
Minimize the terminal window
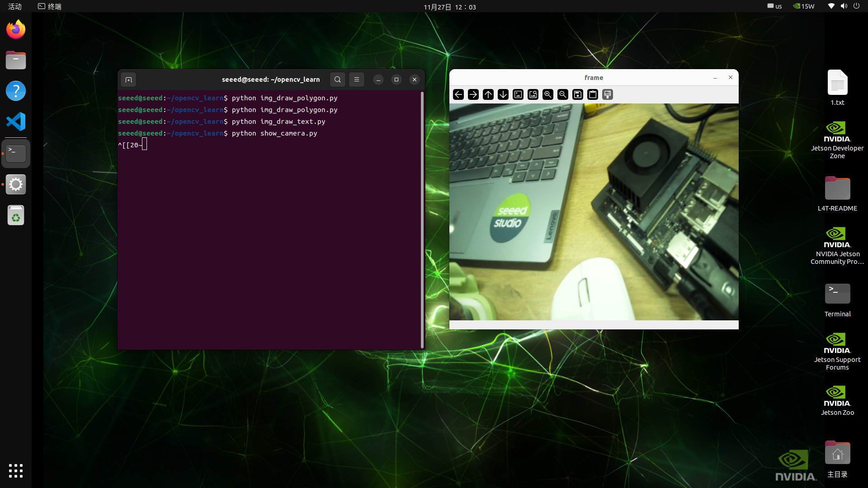pos(378,80)
